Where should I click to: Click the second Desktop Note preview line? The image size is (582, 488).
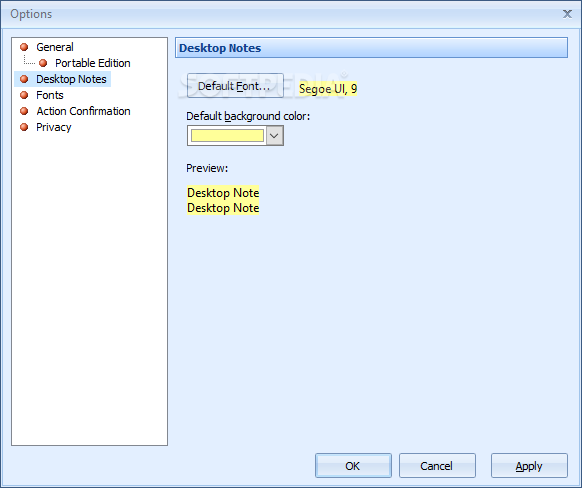point(223,208)
